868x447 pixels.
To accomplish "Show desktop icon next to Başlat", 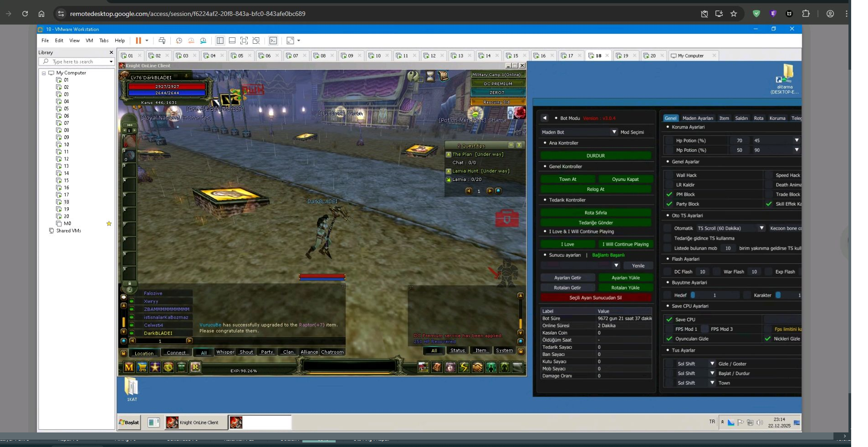I will [153, 422].
